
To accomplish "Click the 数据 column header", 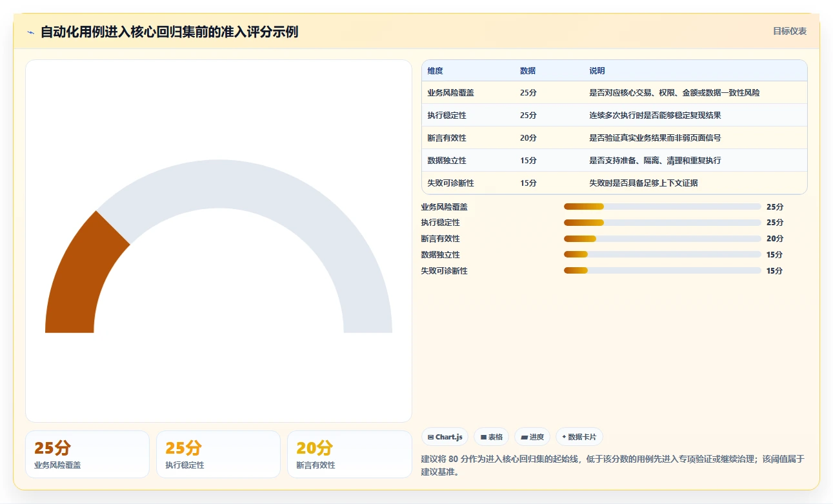I will (528, 71).
